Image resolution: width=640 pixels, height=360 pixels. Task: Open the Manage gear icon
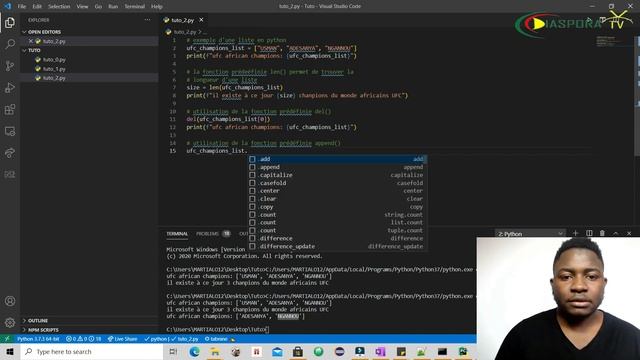click(x=10, y=322)
